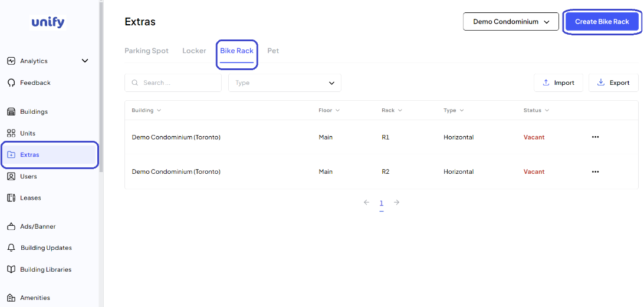The height and width of the screenshot is (307, 644).
Task: Go to next page with right arrow
Action: pyautogui.click(x=396, y=202)
